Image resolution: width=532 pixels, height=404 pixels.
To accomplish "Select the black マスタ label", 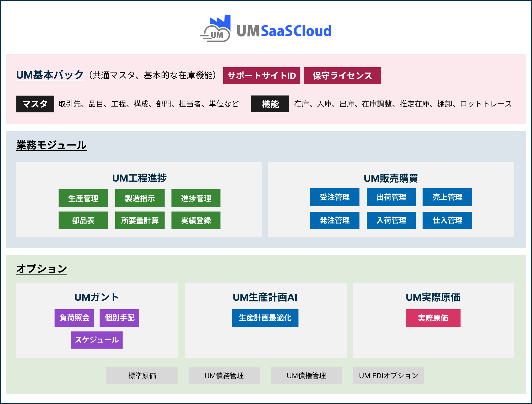I will (x=35, y=104).
